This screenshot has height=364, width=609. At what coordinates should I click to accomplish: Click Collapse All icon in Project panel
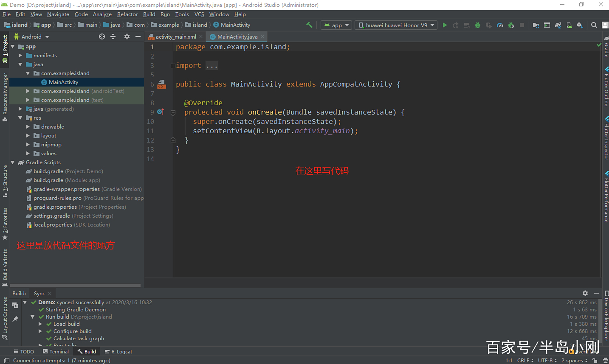point(113,36)
